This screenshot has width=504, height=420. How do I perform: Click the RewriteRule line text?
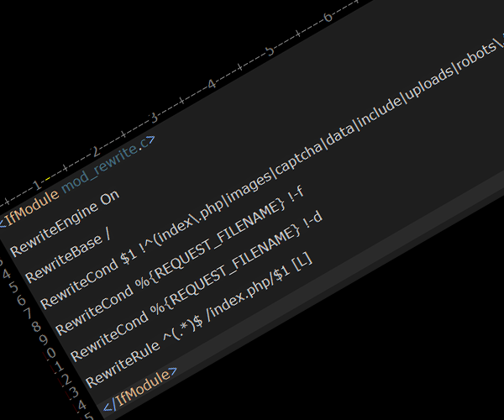coord(198,319)
